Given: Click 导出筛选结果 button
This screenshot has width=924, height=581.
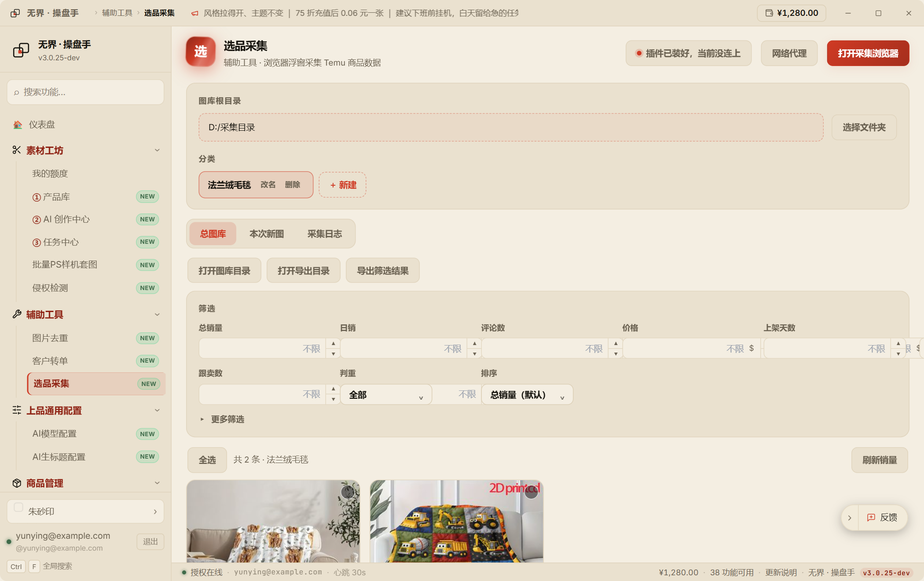Looking at the screenshot, I should pyautogui.click(x=382, y=270).
